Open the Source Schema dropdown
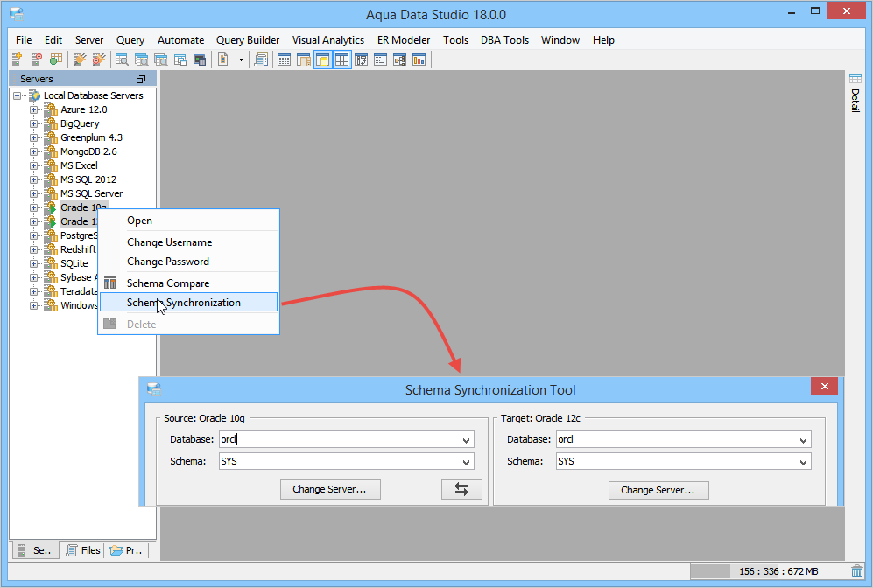 (466, 462)
